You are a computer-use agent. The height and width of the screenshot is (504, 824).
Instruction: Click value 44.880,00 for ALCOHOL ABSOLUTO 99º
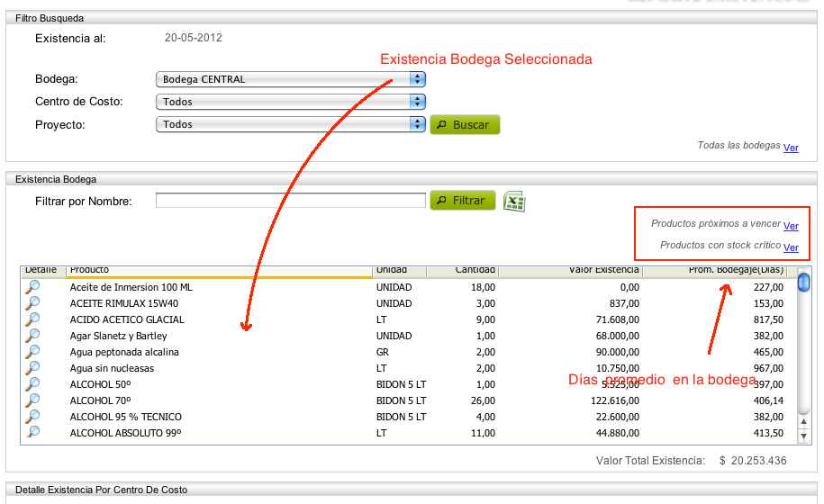pyautogui.click(x=618, y=434)
